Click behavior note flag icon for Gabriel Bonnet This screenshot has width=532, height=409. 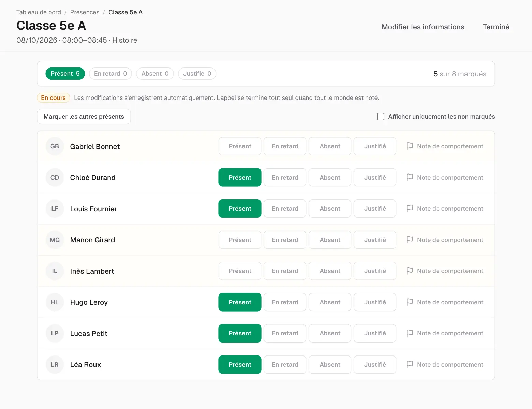click(x=410, y=146)
